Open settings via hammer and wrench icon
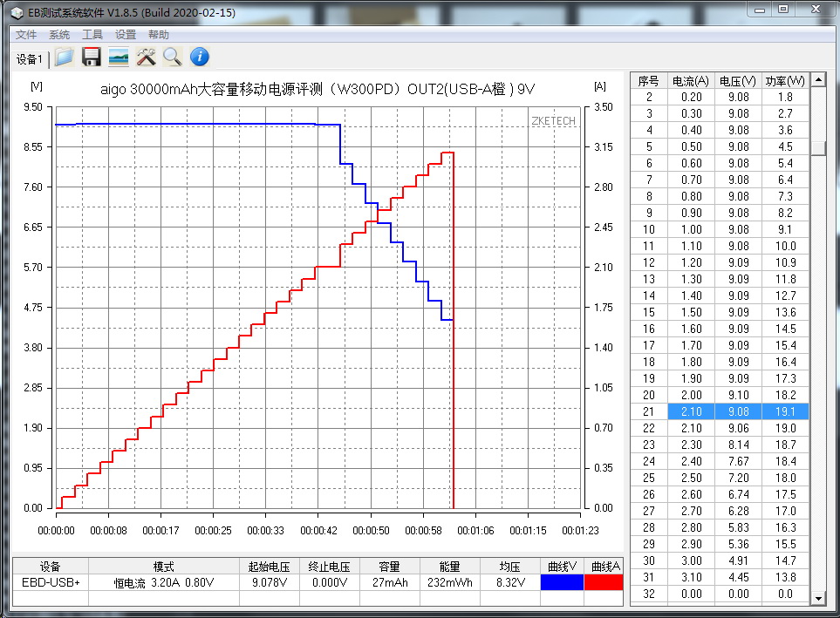840x618 pixels. (x=146, y=58)
